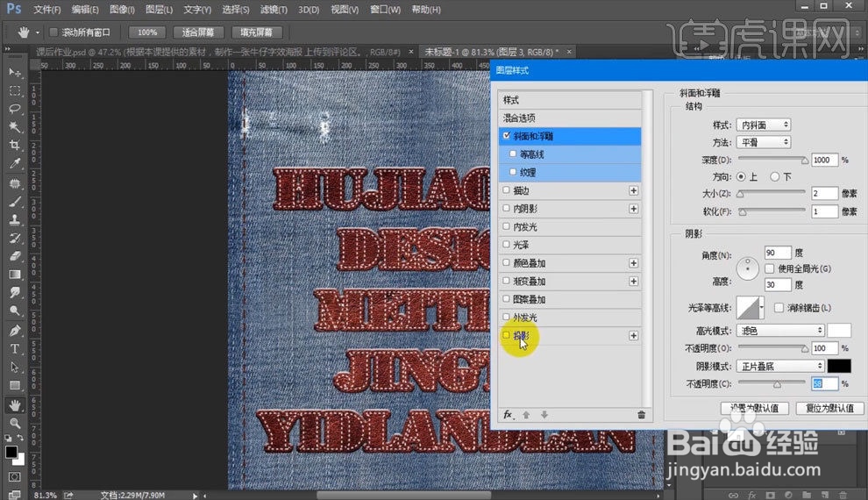Select the Zoom tool

pyautogui.click(x=14, y=423)
